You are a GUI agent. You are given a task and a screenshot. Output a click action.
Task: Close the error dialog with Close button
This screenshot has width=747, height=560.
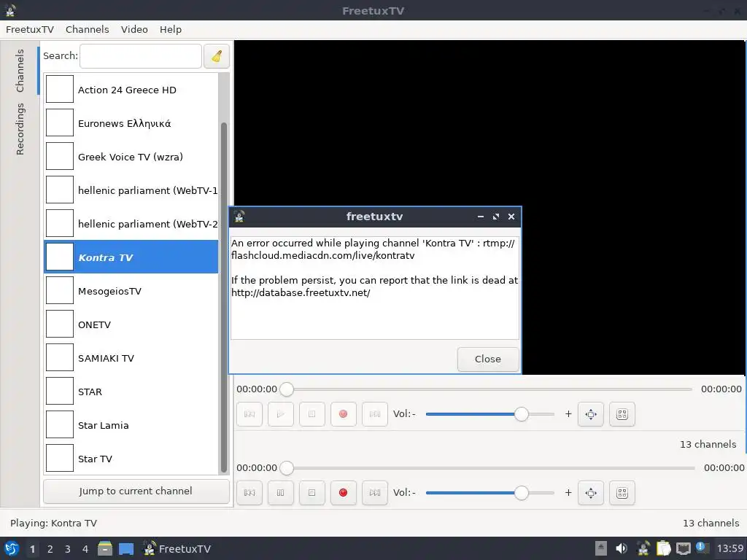click(x=488, y=359)
